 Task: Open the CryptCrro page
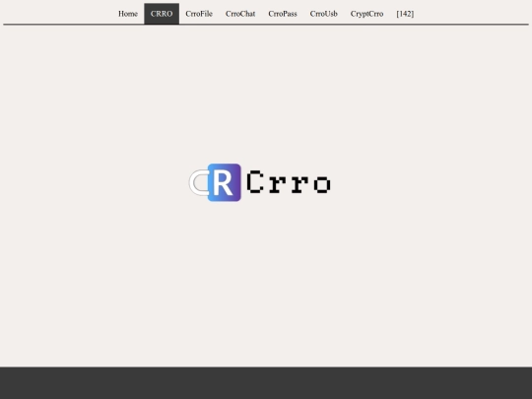pyautogui.click(x=366, y=14)
